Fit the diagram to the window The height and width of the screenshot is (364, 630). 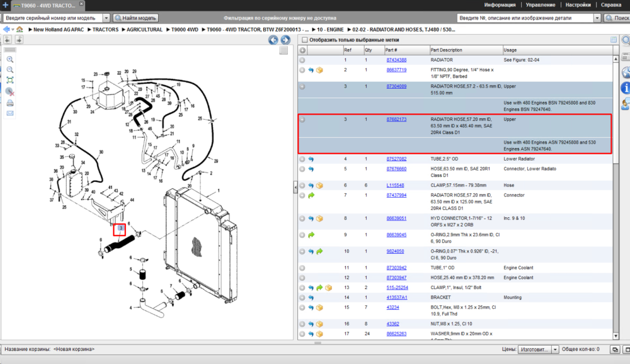pos(10,81)
